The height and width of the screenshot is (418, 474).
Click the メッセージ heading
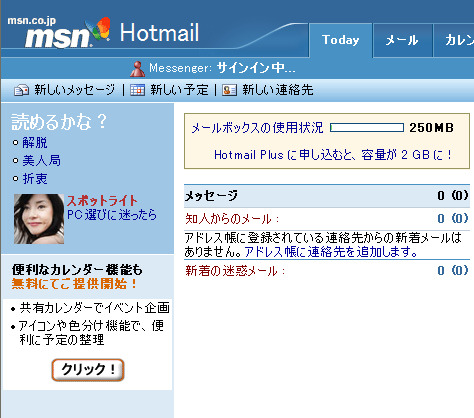pyautogui.click(x=211, y=196)
